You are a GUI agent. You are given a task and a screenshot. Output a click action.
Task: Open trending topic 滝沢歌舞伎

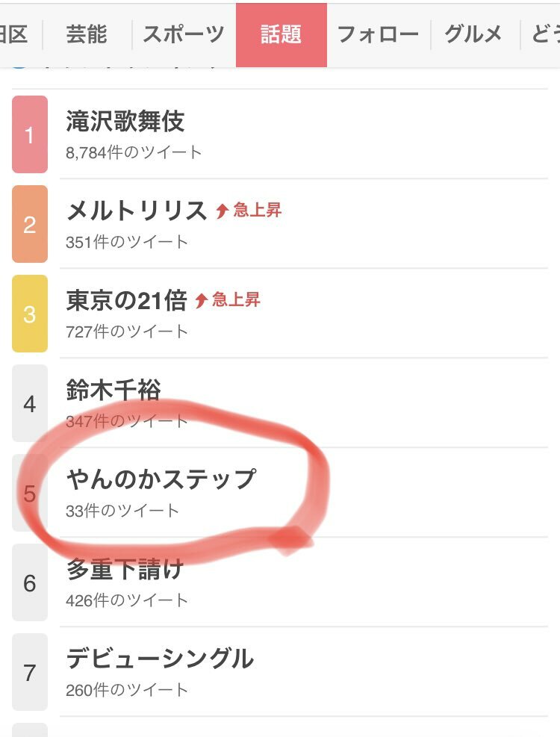point(125,121)
